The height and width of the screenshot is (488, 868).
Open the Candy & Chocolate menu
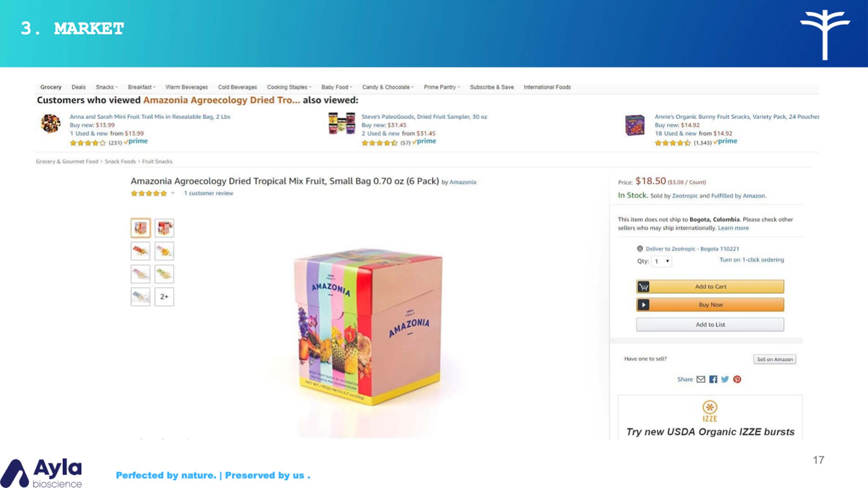388,87
